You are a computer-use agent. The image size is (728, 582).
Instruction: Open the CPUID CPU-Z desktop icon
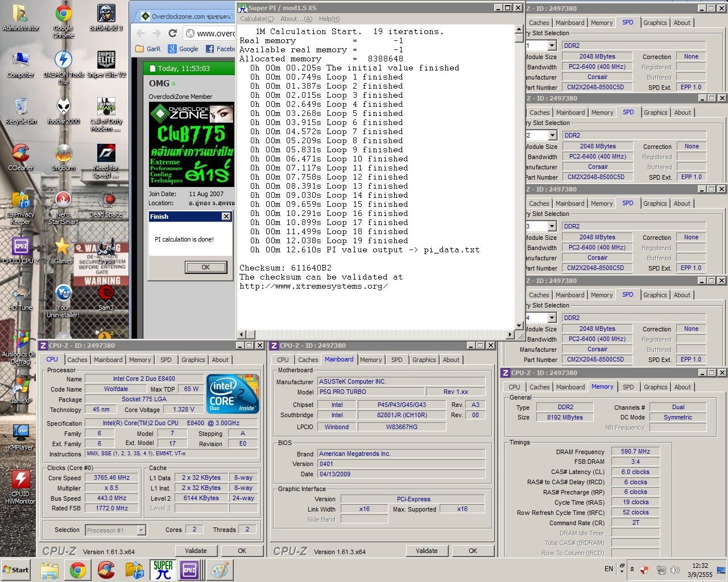[x=20, y=250]
